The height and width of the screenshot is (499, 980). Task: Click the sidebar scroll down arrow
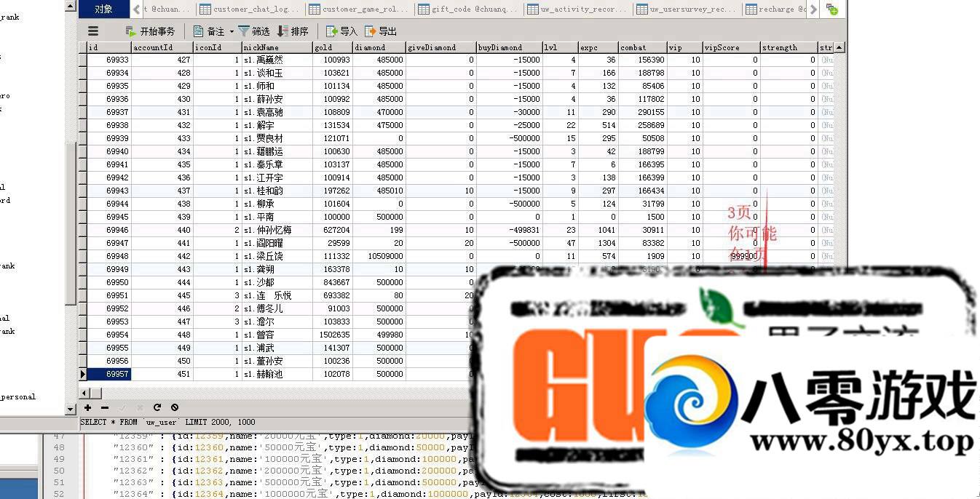[x=71, y=410]
